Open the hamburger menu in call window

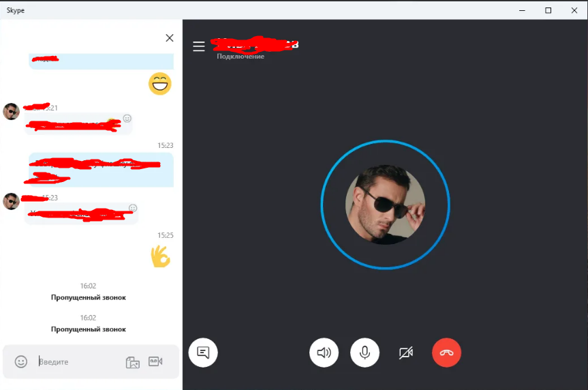[x=199, y=46]
